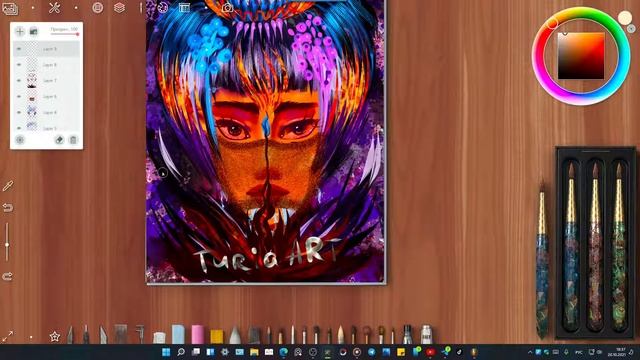Open the Windows Start menu
This screenshot has width=640, height=360.
tap(166, 352)
